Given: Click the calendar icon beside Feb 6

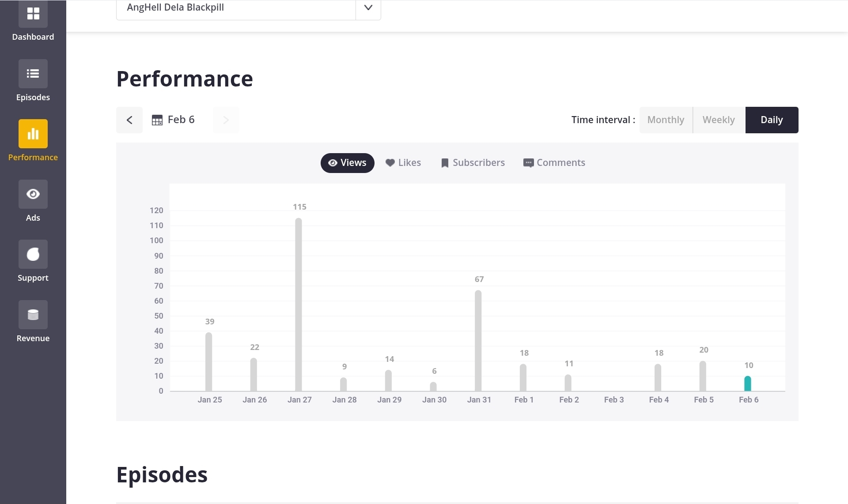Looking at the screenshot, I should click(157, 120).
